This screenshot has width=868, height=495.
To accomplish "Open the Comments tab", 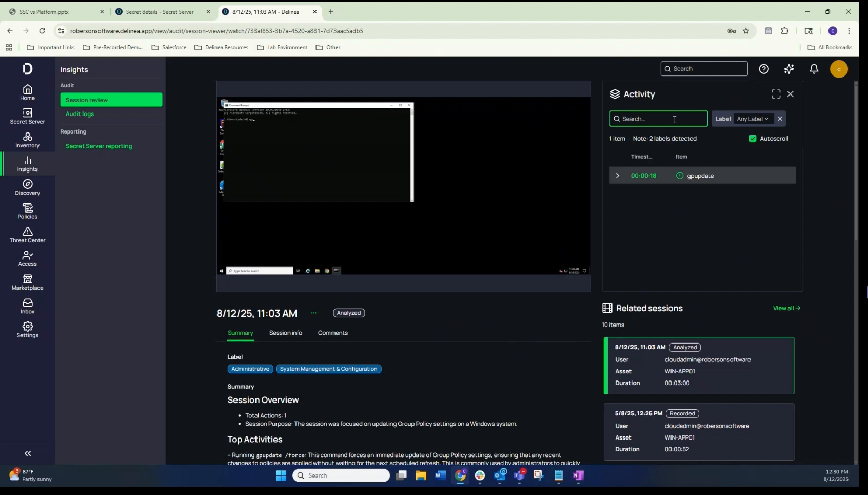I will 332,333.
